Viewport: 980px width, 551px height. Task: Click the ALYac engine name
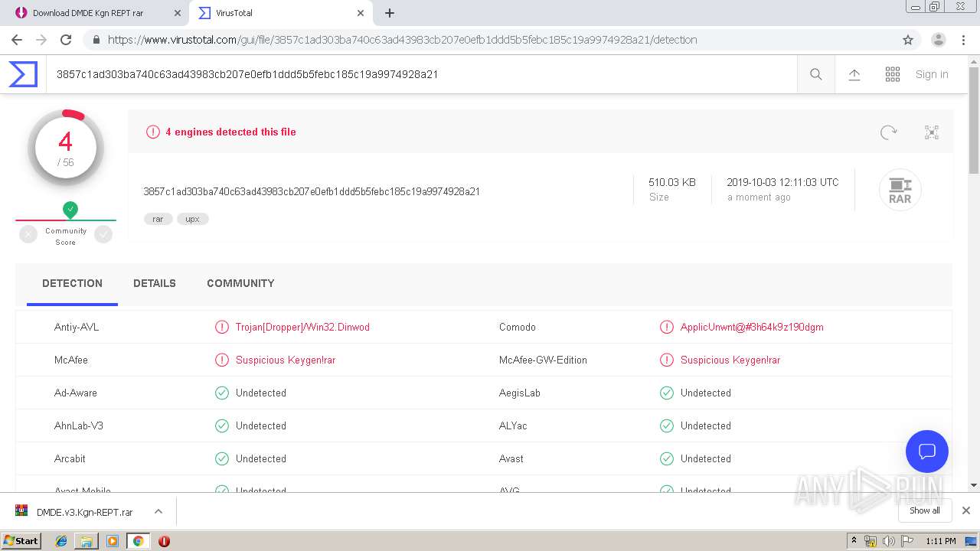(513, 425)
